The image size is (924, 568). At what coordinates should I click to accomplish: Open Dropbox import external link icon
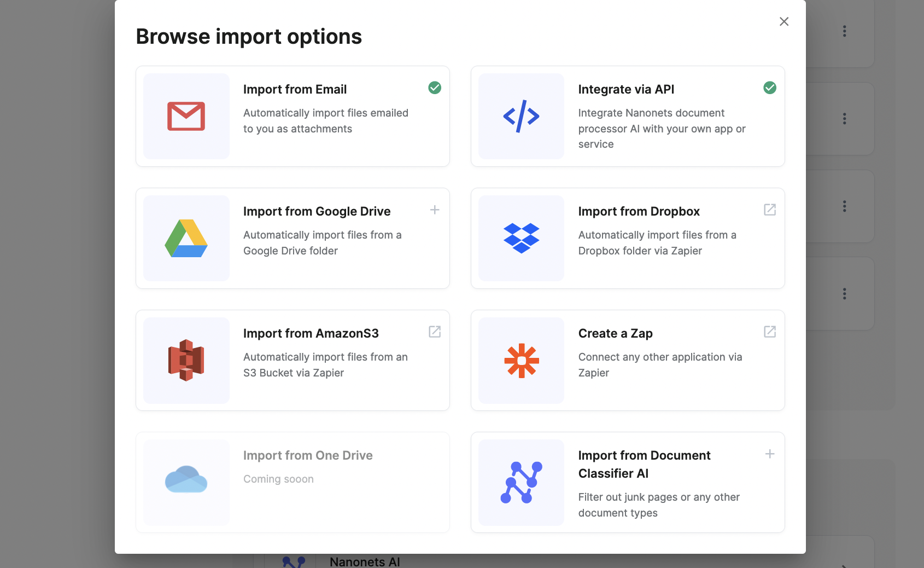770,210
